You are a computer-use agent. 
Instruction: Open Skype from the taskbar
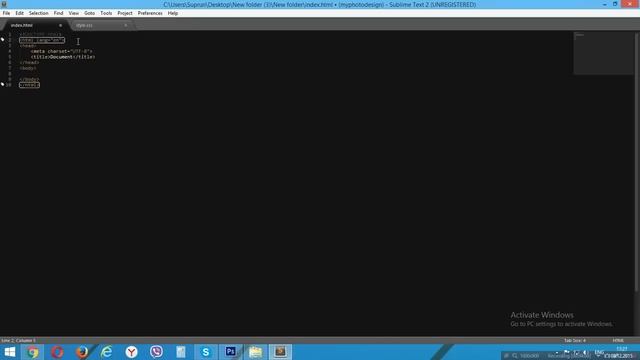tap(206, 352)
